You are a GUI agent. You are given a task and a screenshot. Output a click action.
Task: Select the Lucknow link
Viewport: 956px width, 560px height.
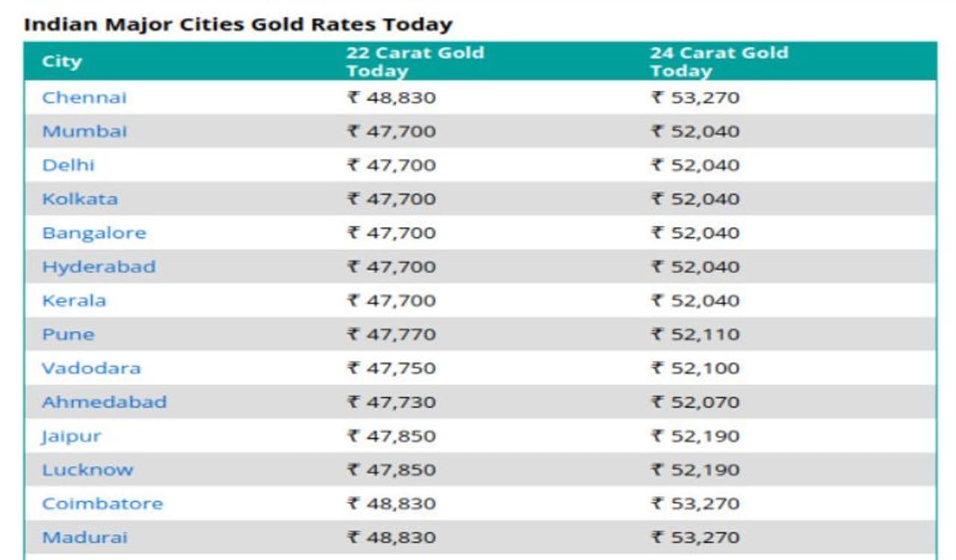pyautogui.click(x=87, y=470)
